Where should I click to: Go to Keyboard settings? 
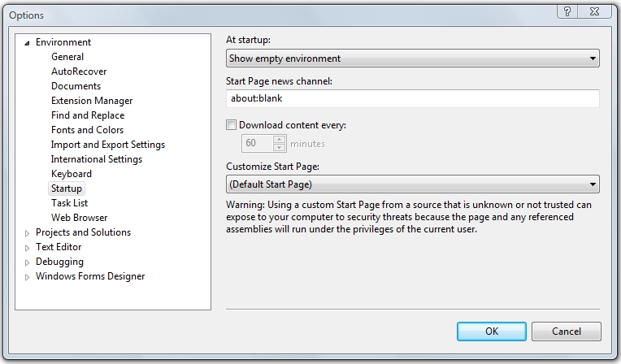click(72, 174)
